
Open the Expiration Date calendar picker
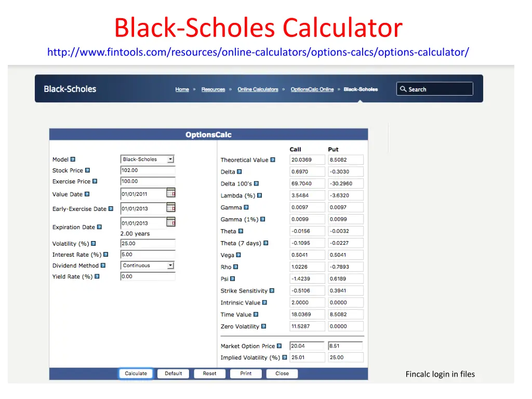tap(171, 221)
